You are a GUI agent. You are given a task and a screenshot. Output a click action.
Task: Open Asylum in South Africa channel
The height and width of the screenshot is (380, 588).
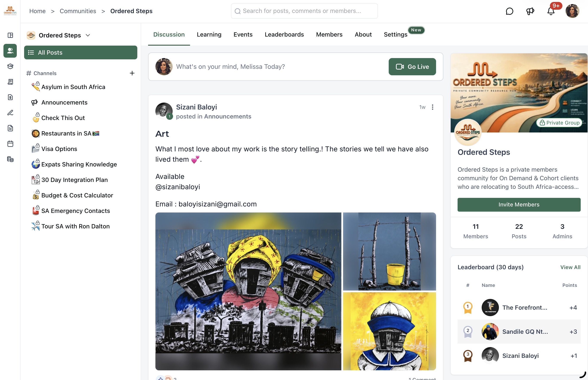73,87
